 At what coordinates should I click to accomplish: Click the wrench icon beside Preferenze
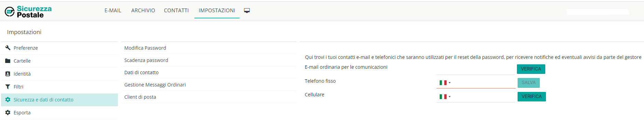pyautogui.click(x=8, y=48)
